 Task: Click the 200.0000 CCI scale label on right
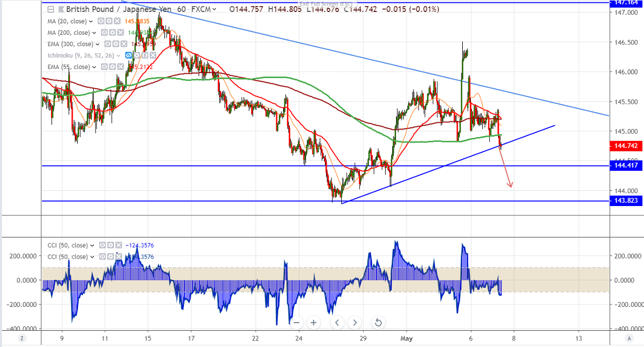coord(628,256)
